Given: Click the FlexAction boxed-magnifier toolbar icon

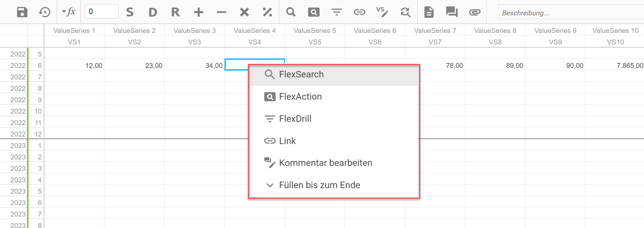Looking at the screenshot, I should 313,12.
